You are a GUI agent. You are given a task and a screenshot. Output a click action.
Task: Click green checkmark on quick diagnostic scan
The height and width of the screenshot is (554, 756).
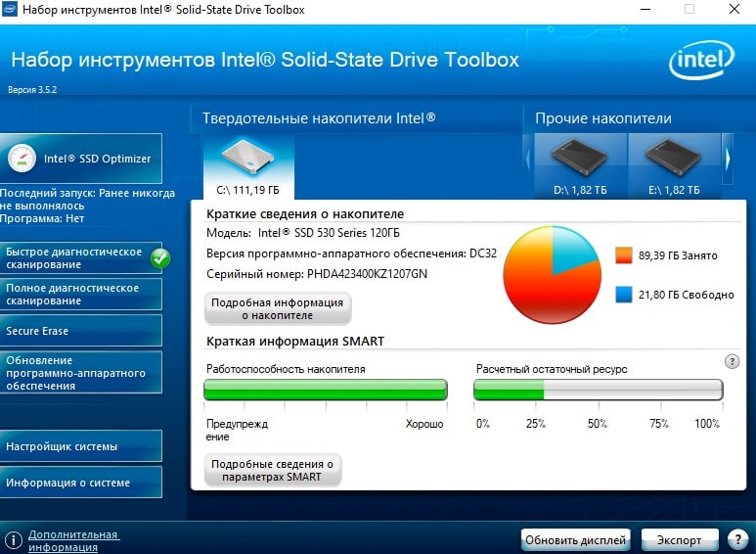[160, 258]
